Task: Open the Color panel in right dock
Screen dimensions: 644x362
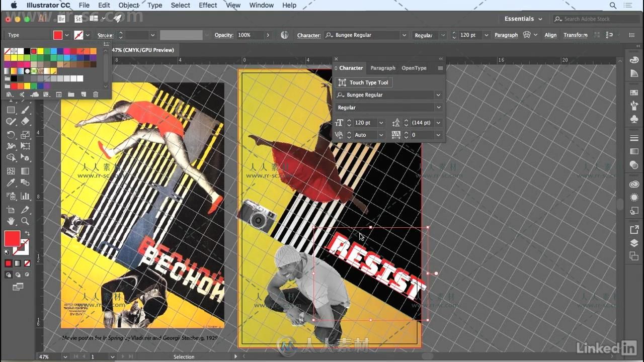Action: point(634,60)
